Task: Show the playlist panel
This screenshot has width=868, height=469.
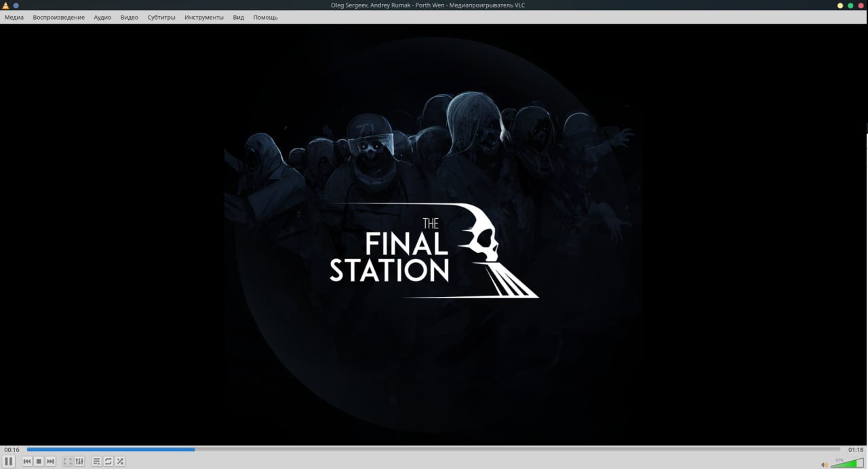Action: (97, 462)
